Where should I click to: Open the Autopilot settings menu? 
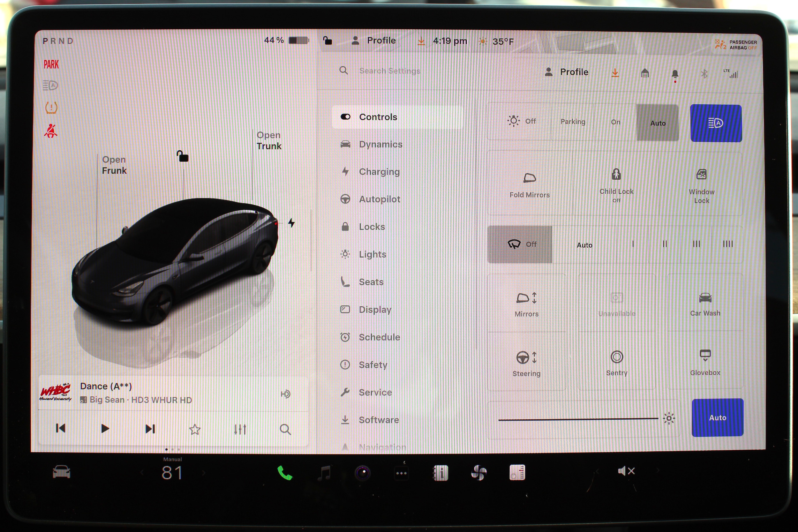click(379, 199)
